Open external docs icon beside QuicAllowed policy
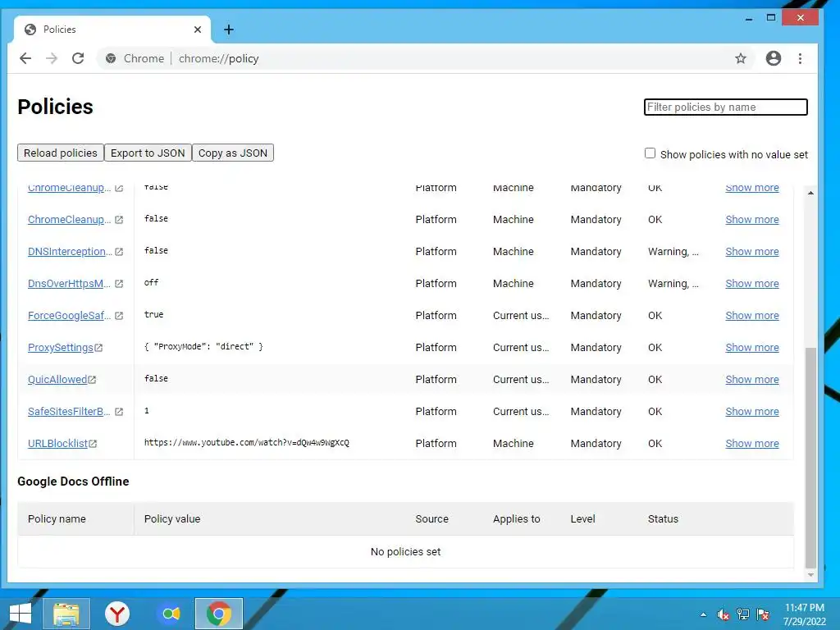The height and width of the screenshot is (630, 840). coord(92,380)
